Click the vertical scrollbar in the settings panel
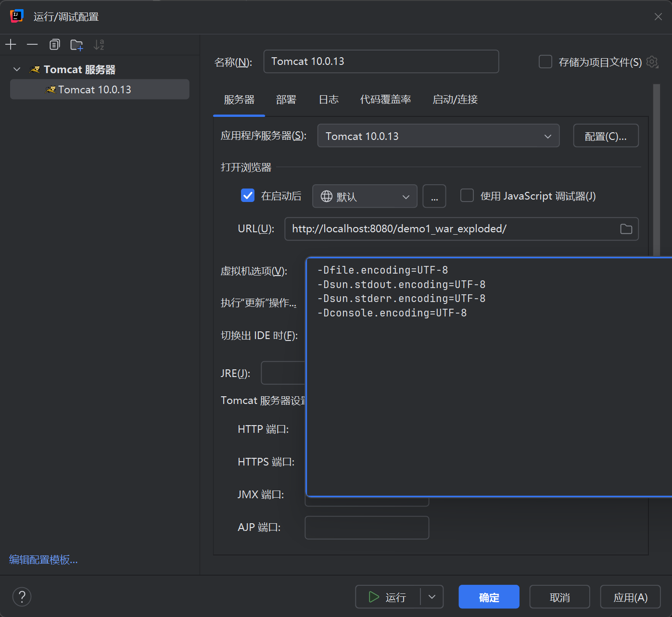 point(657,171)
